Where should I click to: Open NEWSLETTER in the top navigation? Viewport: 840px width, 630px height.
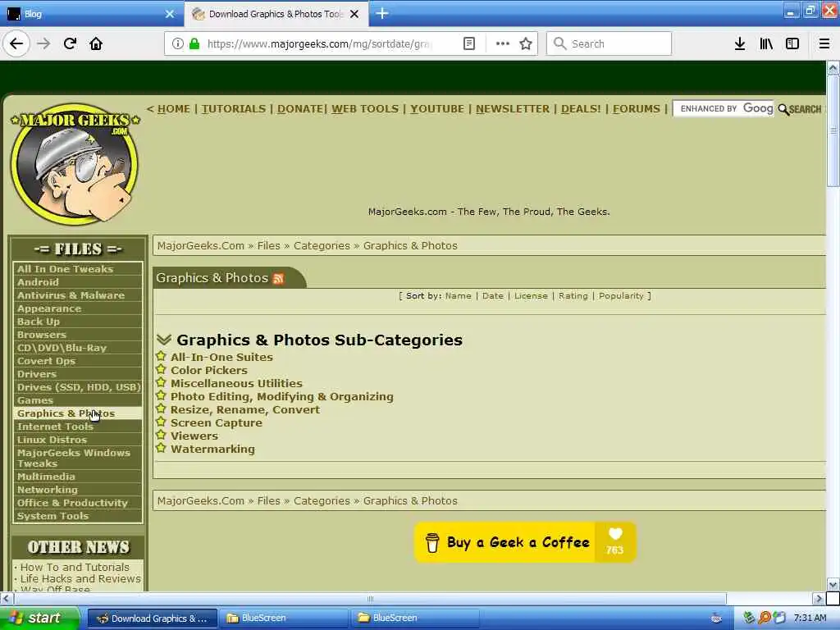pos(513,109)
